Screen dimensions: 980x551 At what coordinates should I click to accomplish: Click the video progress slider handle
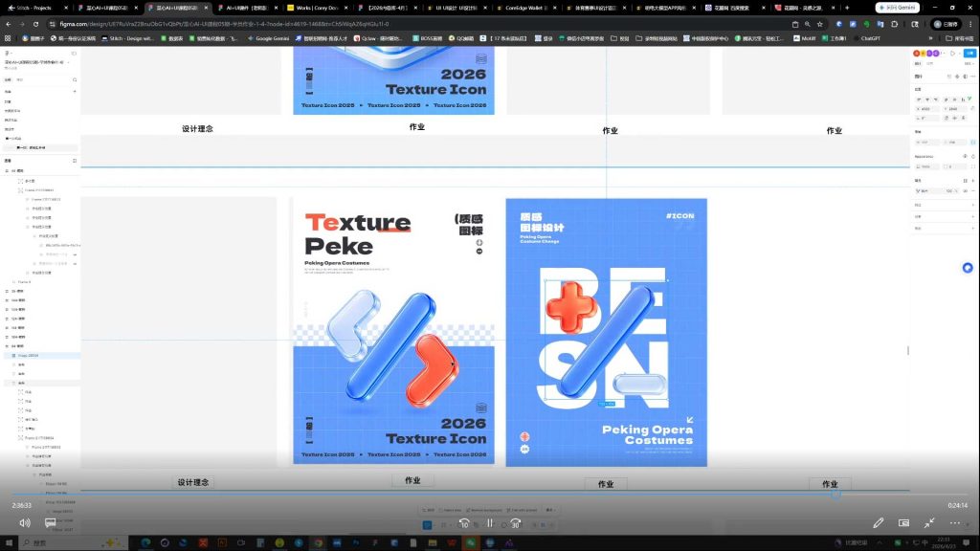coord(835,495)
